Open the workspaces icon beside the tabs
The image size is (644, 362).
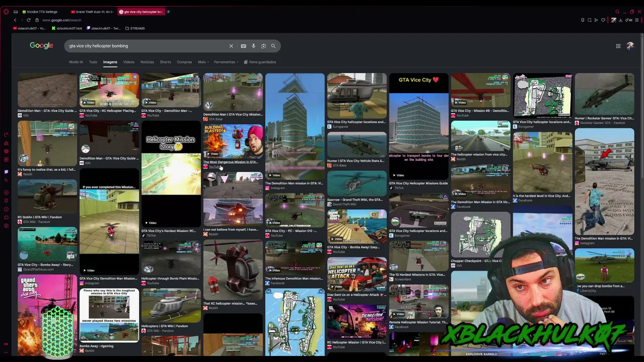click(16, 12)
